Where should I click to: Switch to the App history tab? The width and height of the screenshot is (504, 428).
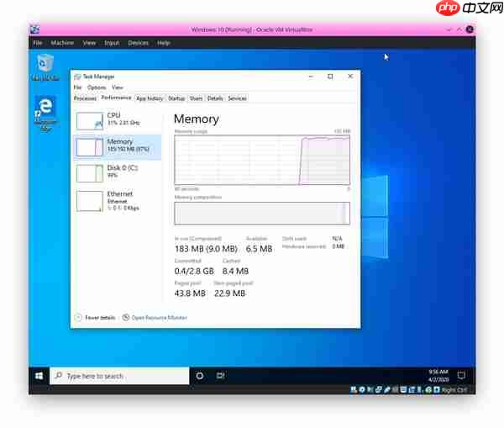150,98
